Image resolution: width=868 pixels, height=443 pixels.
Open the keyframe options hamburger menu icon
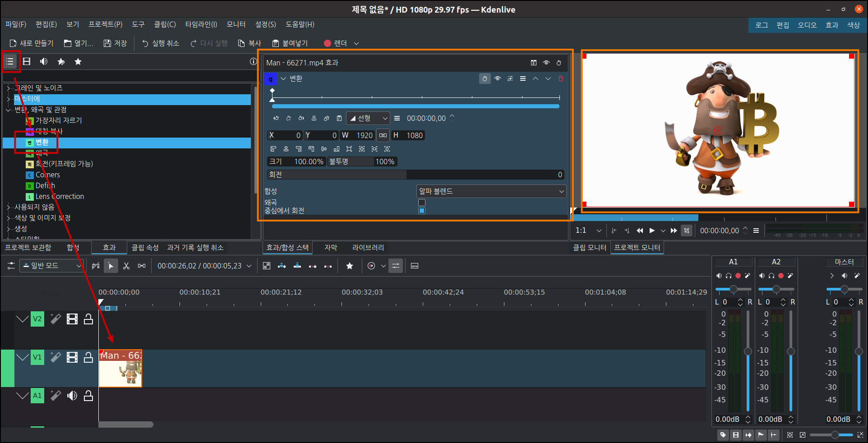[x=397, y=118]
